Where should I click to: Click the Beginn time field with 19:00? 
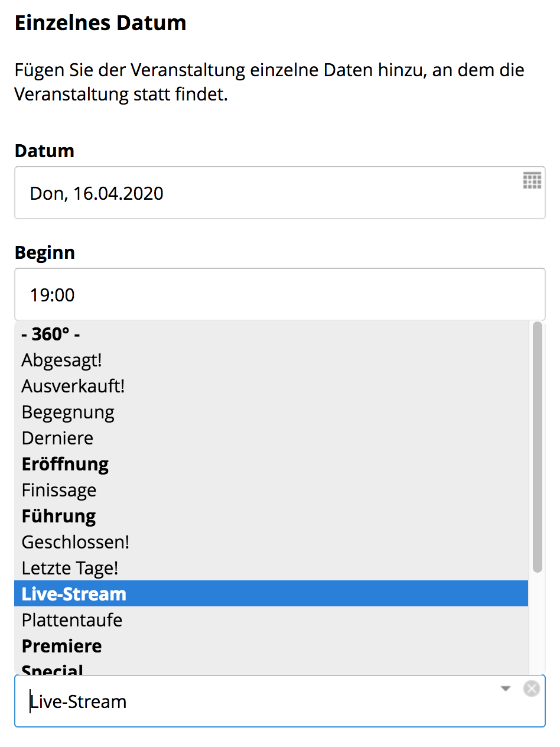click(280, 294)
